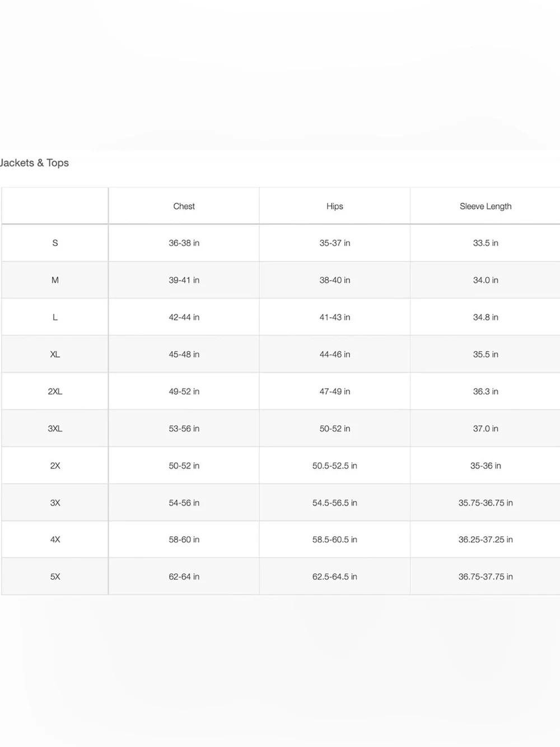Select chest value "39-41 in" for size M
560x747 pixels.
point(184,280)
